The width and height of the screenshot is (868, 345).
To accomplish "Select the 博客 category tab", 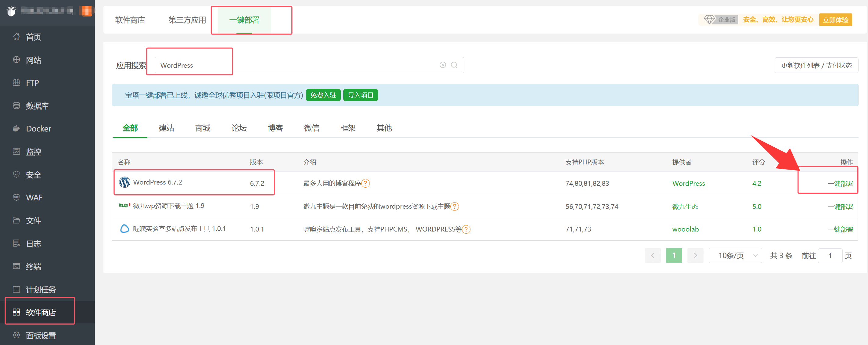I will pos(275,128).
